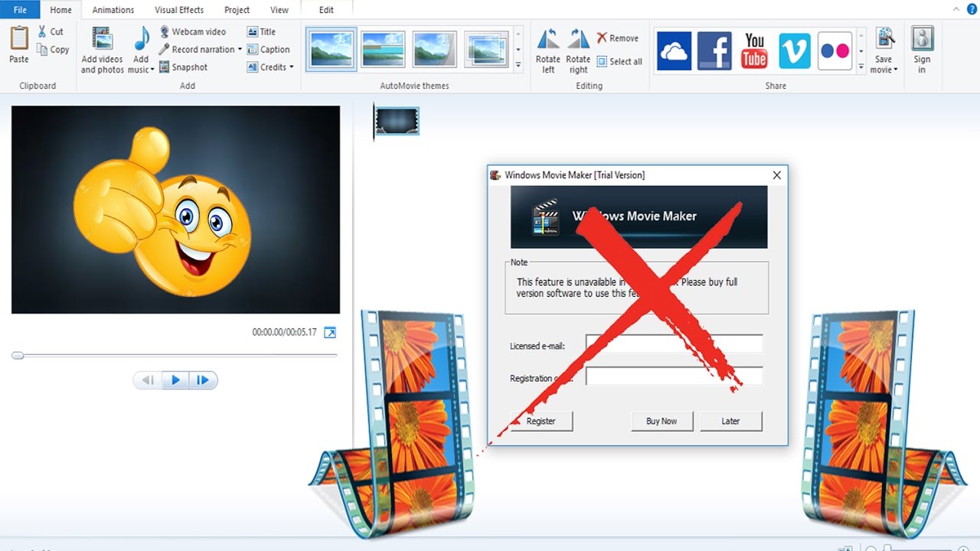The width and height of the screenshot is (980, 551).
Task: Click Select all in Editing group
Action: [x=619, y=61]
